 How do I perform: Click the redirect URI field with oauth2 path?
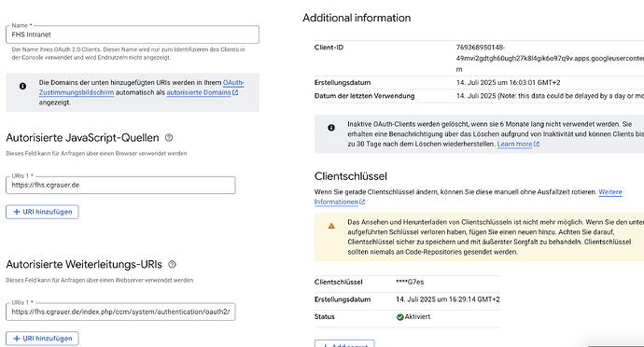[x=120, y=312]
